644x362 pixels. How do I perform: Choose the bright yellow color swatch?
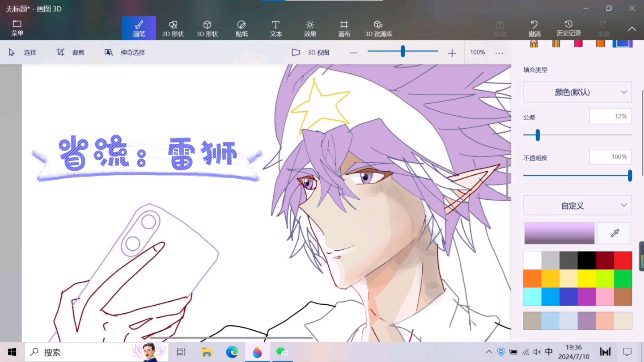[x=587, y=278]
